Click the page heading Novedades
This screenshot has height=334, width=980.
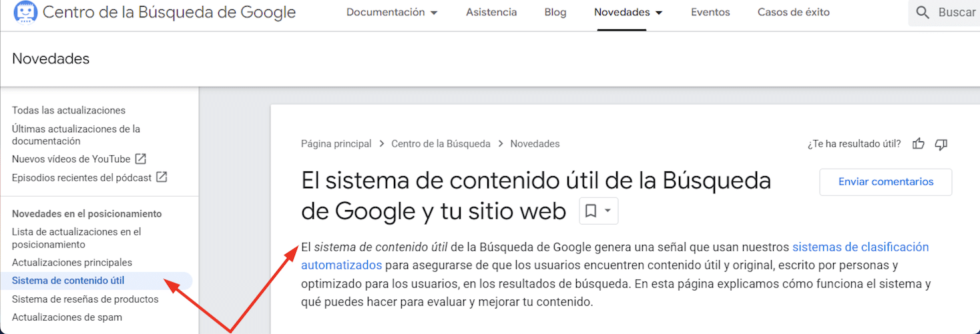(x=51, y=59)
